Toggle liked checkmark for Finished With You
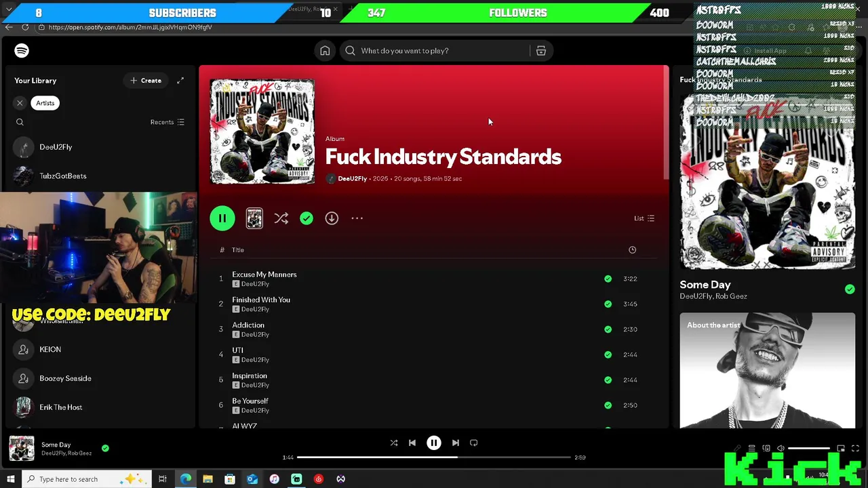The width and height of the screenshot is (868, 488). (x=608, y=304)
